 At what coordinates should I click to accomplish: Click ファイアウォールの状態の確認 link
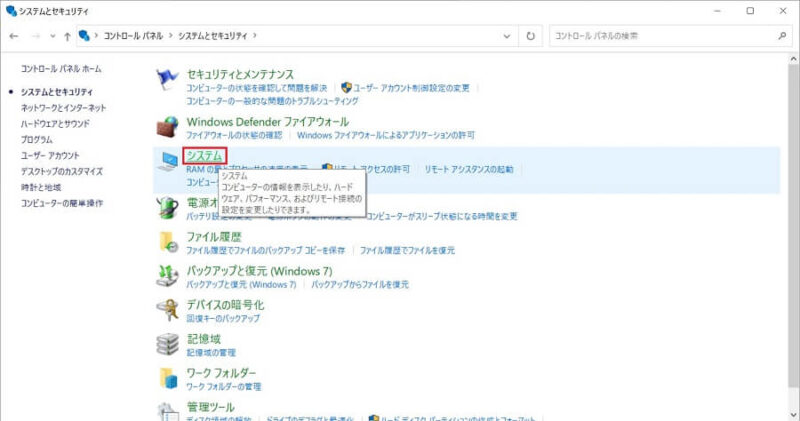point(234,135)
